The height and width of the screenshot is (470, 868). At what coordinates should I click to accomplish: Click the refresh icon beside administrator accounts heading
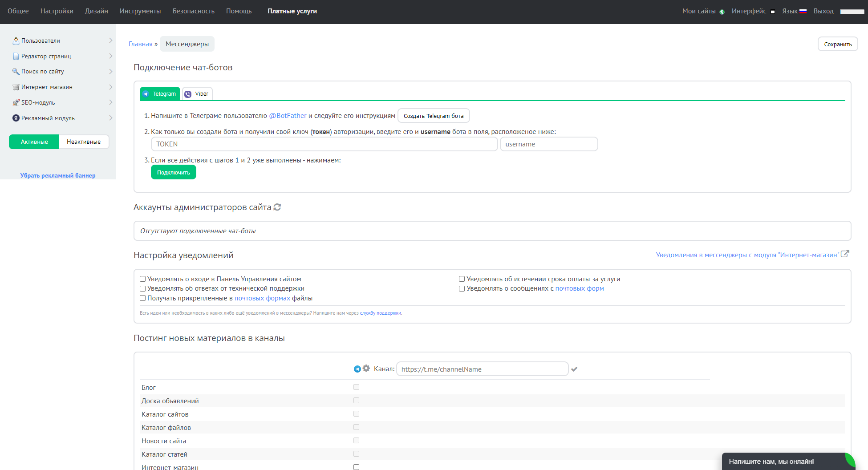pyautogui.click(x=277, y=207)
